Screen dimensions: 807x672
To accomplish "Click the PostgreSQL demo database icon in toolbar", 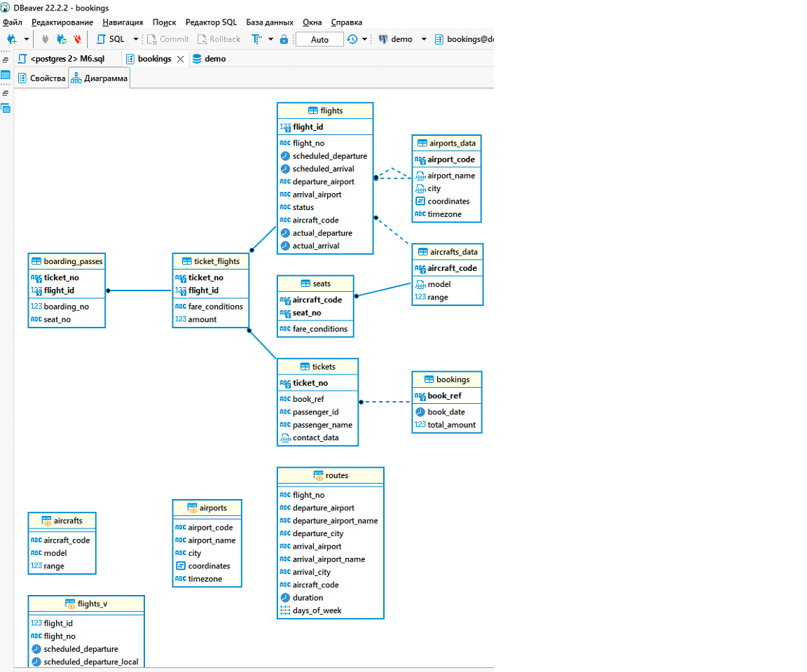I will coord(384,39).
